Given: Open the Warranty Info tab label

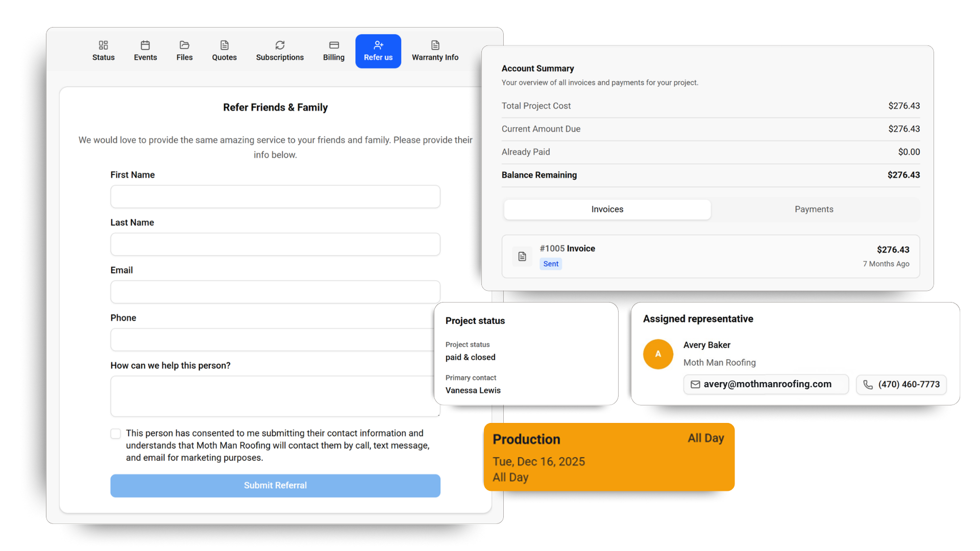Looking at the screenshot, I should (435, 57).
